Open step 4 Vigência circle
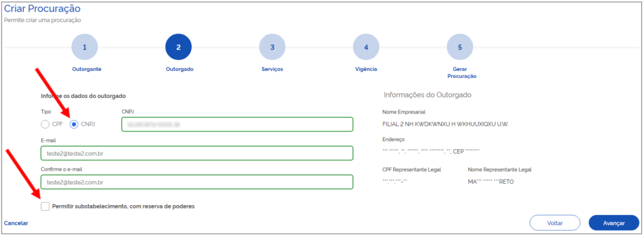This screenshot has width=644, height=236. 366,47
